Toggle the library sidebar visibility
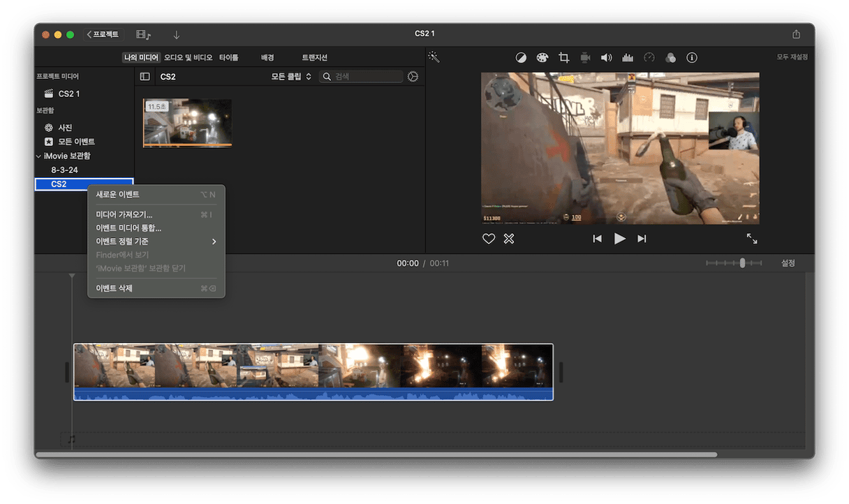This screenshot has width=849, height=504. click(145, 77)
